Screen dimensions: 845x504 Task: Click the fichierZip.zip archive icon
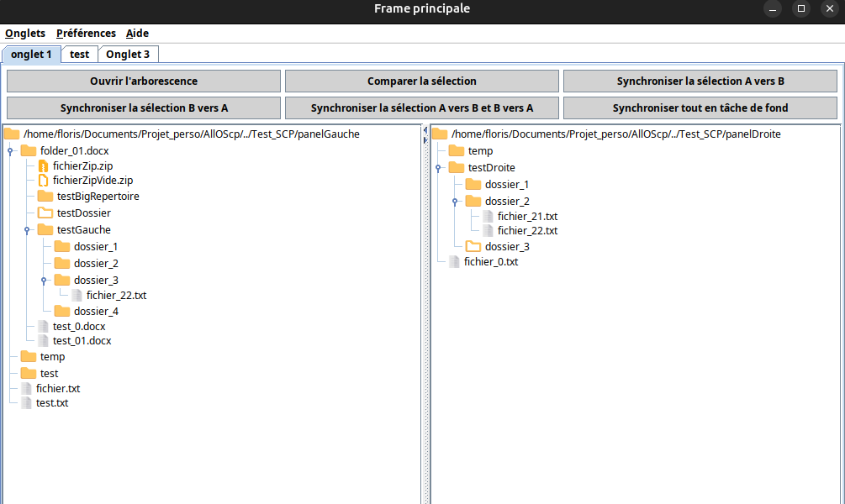click(43, 166)
